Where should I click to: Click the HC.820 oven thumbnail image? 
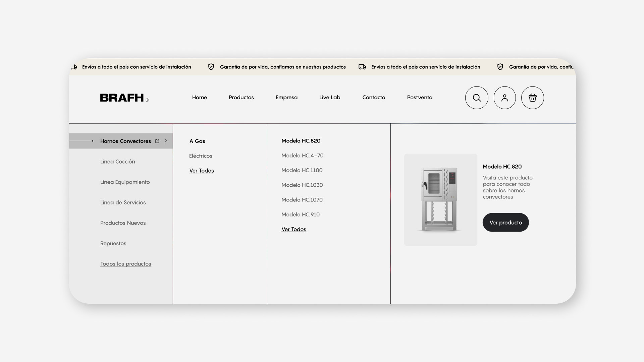(x=440, y=200)
